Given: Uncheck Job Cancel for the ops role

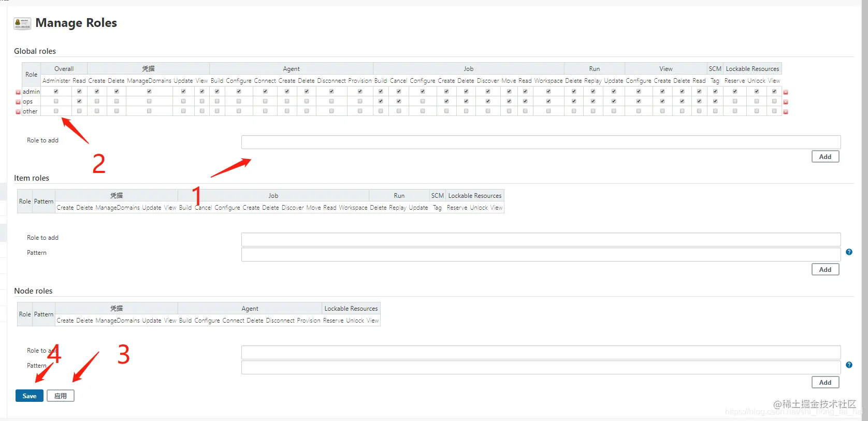Looking at the screenshot, I should click(399, 101).
